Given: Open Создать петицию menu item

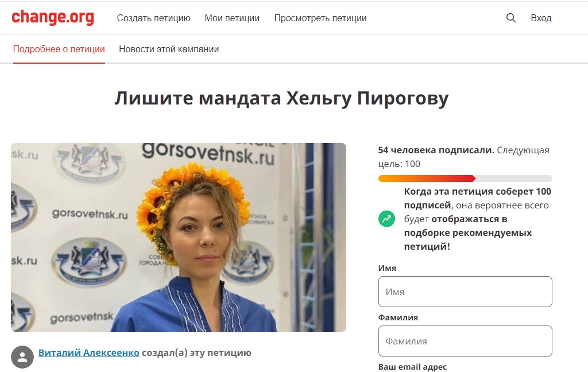Looking at the screenshot, I should (x=153, y=18).
